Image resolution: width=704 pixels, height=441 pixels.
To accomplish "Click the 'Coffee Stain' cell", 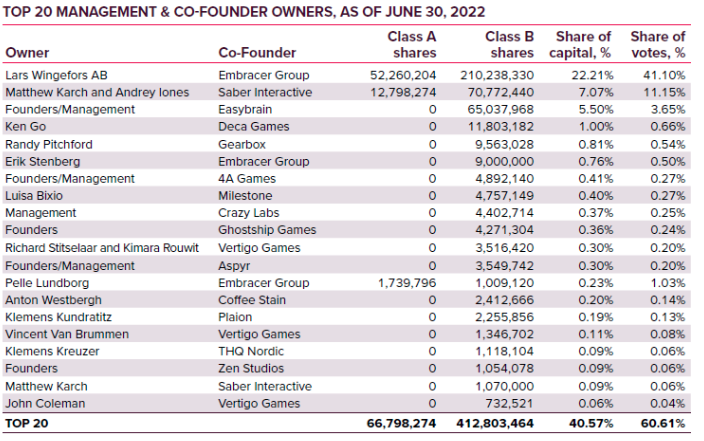I will (x=252, y=300).
